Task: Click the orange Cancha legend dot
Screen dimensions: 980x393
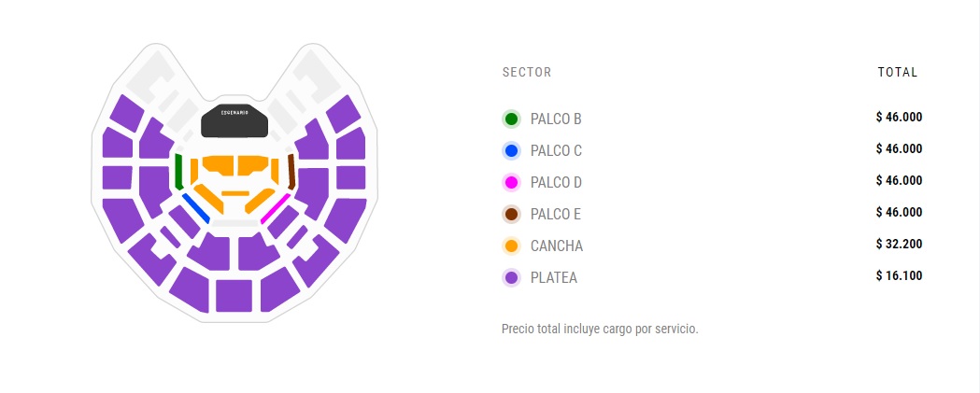Action: click(511, 246)
